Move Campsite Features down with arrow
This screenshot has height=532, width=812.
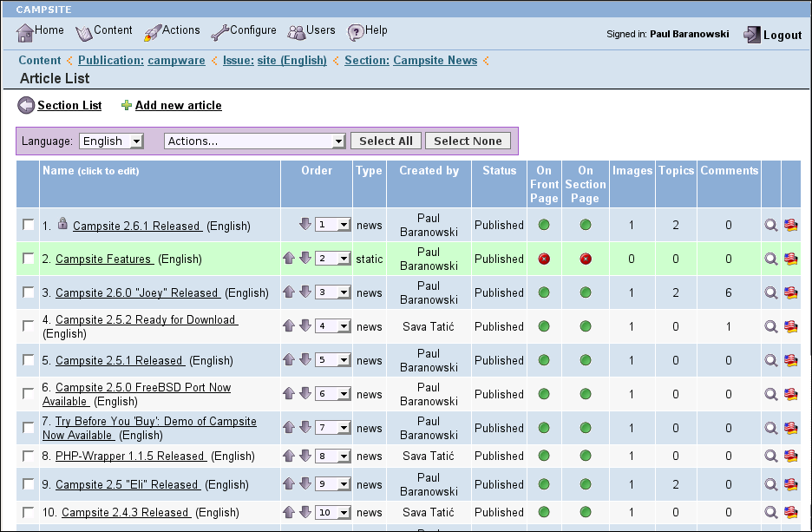(305, 258)
